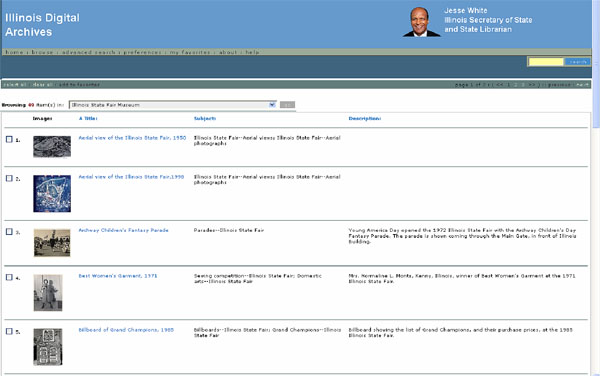600x376 pixels.
Task: Sort by the Description column header
Action: [365, 118]
